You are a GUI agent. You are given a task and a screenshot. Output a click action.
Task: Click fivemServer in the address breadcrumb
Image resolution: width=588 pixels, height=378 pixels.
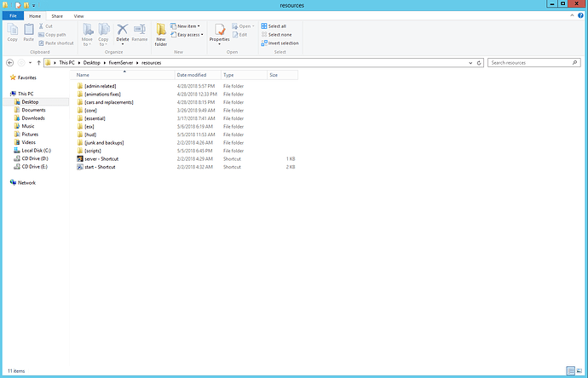[121, 62]
